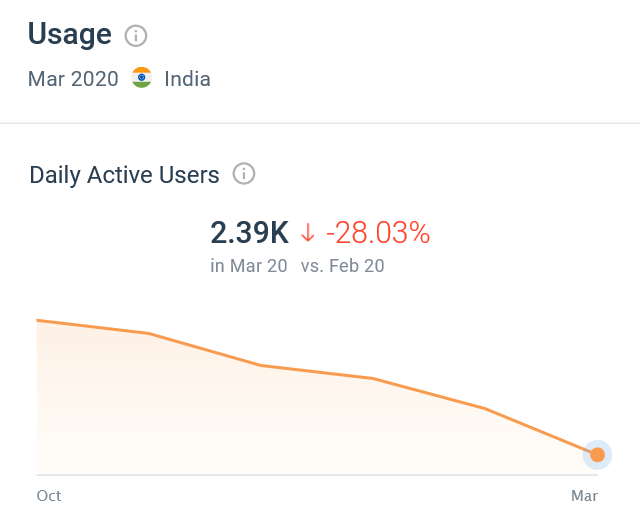The width and height of the screenshot is (640, 517).
Task: Click the info icon beside Usage heading
Action: click(136, 36)
